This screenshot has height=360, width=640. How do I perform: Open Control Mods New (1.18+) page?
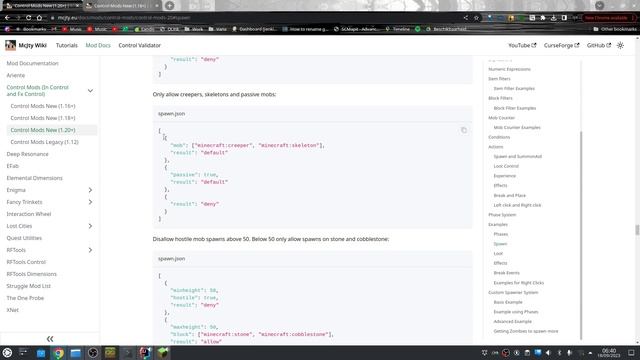coord(43,118)
